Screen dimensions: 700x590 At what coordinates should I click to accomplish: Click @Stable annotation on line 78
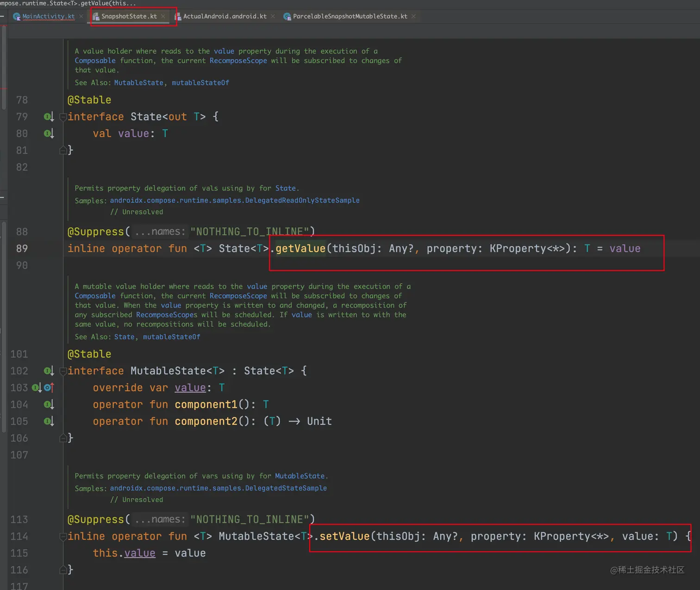89,100
